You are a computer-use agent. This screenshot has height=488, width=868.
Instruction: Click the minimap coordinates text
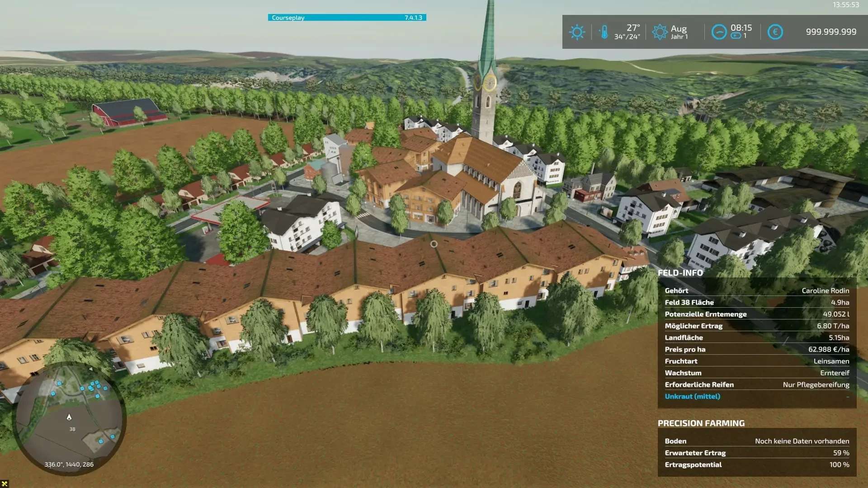tap(69, 465)
